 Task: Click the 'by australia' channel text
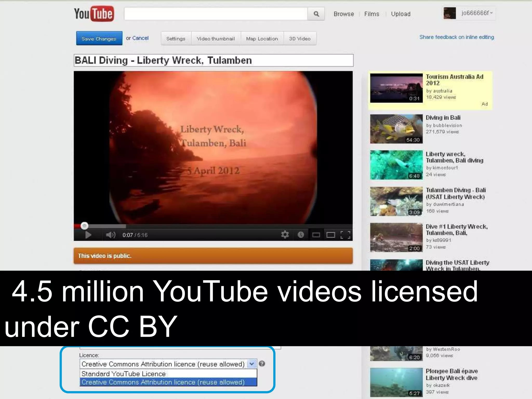439,91
